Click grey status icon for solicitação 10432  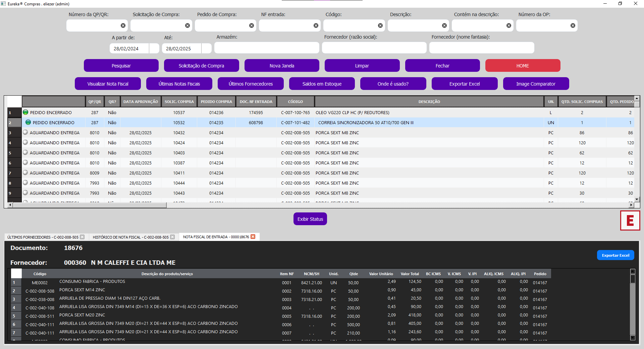coord(25,132)
